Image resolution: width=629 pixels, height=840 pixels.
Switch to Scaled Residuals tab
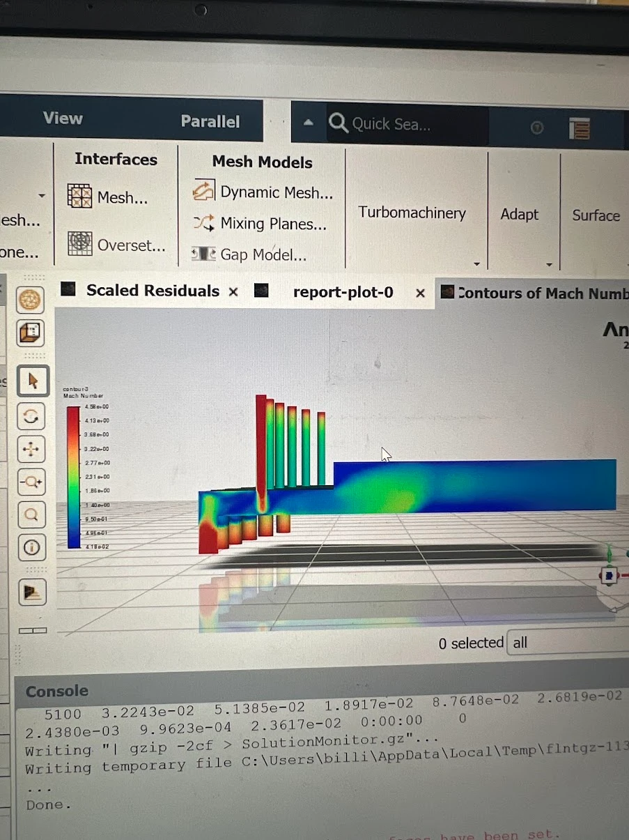[153, 291]
